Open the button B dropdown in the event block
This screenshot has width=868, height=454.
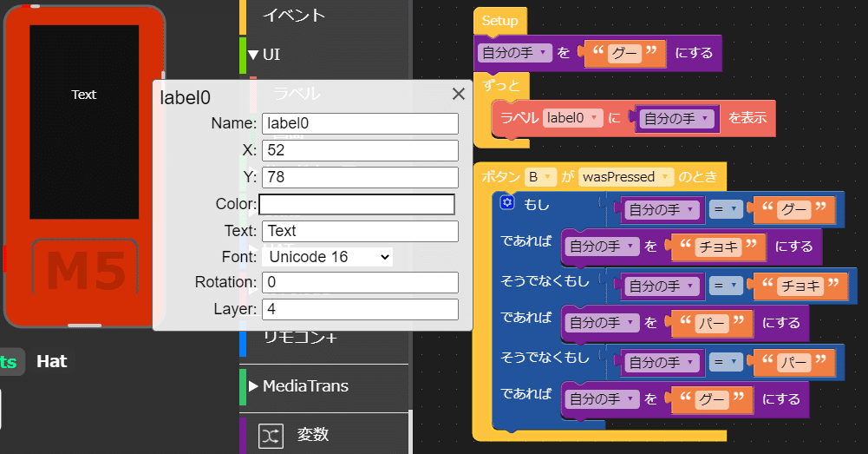(540, 177)
